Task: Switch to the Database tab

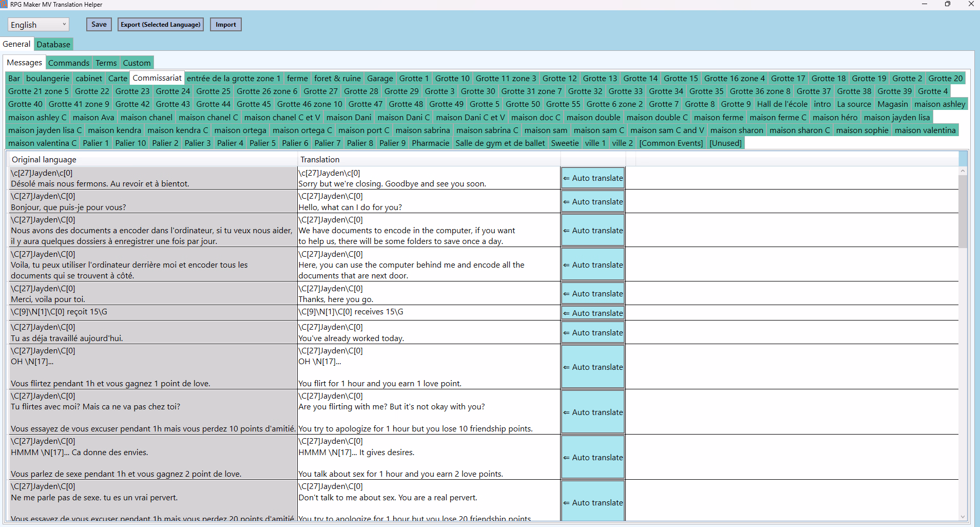Action: click(x=53, y=45)
